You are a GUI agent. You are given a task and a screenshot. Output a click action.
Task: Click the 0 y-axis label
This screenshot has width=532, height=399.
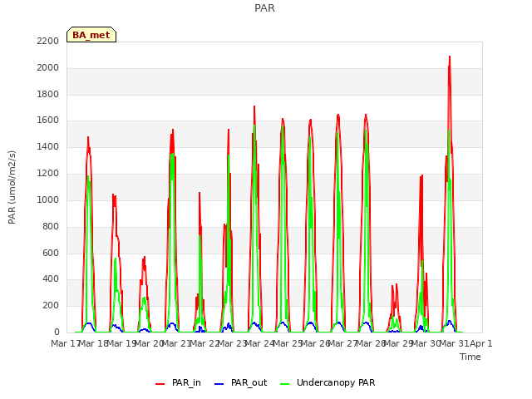click(x=57, y=332)
